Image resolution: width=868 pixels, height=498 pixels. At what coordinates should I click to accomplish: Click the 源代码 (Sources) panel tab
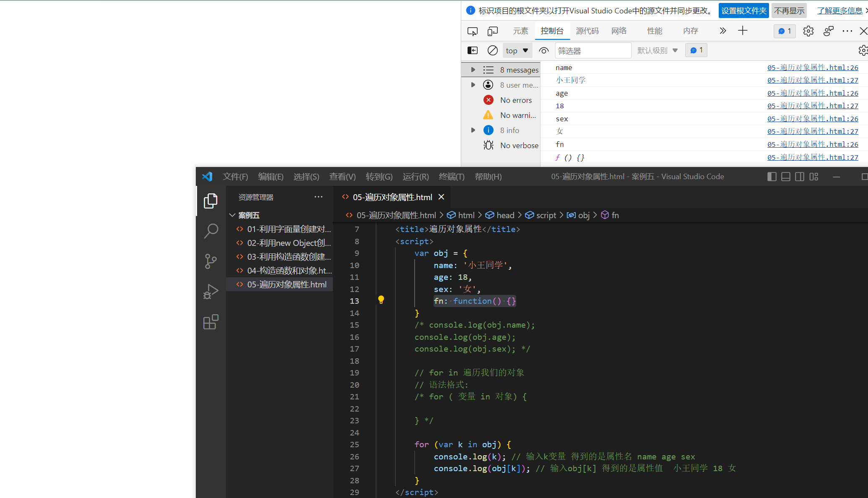pos(587,30)
